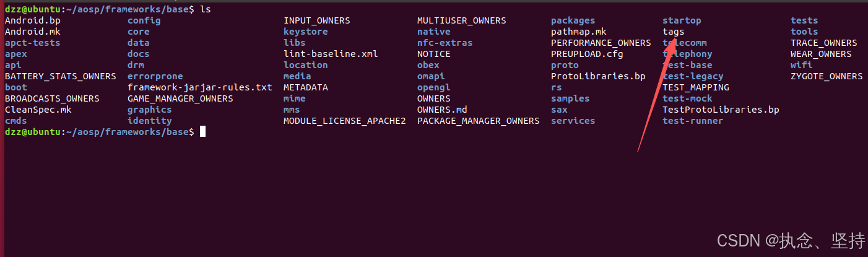Select TEST_MAPPING file name
The width and height of the screenshot is (868, 257).
point(696,87)
